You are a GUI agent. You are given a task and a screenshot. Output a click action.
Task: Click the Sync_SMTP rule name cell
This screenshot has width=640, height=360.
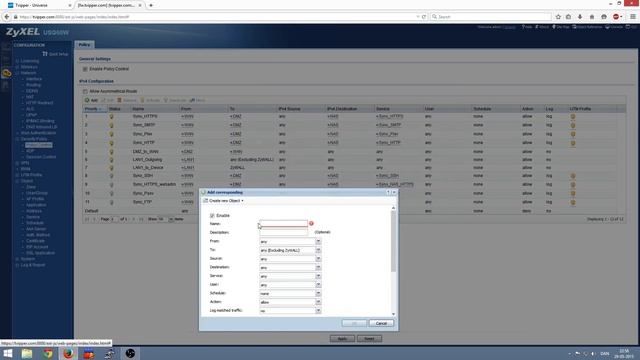(x=144, y=125)
